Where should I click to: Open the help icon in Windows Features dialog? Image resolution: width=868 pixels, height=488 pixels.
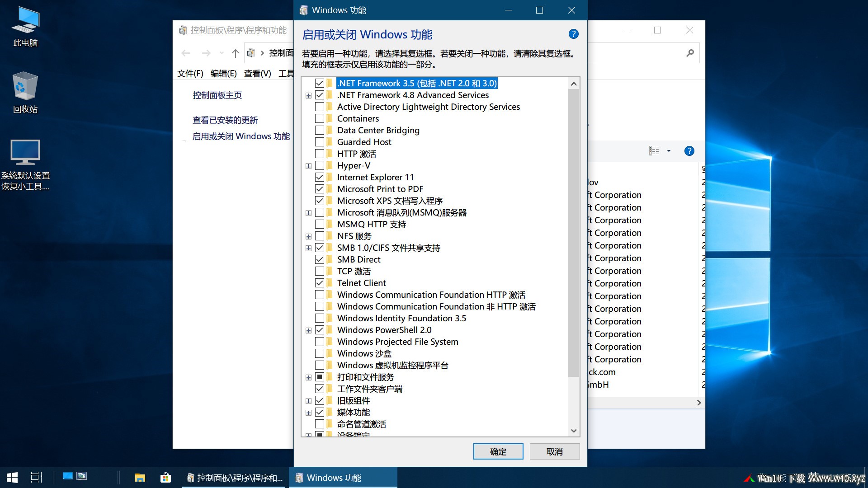click(573, 34)
